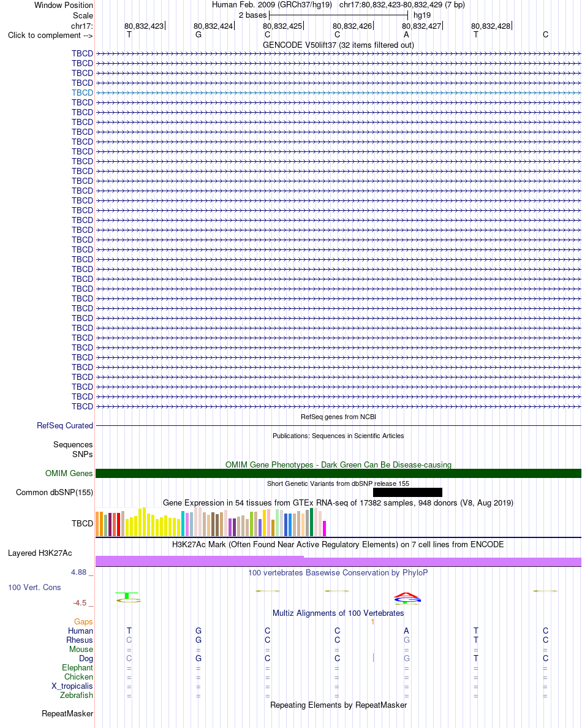Viewport: 582px width, 728px height.
Task: Open the Common dbSNP(155) track label
Action: pos(55,493)
